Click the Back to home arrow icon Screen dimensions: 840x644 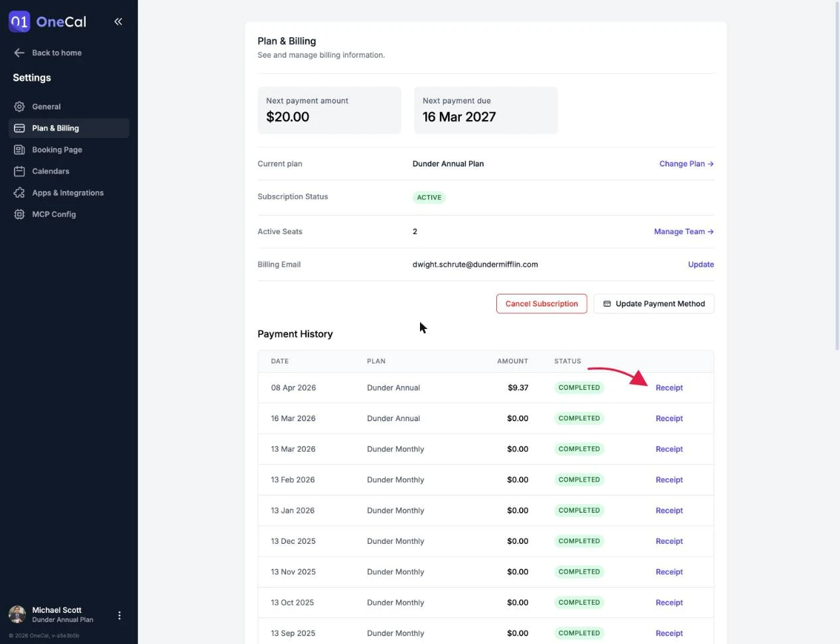tap(19, 53)
